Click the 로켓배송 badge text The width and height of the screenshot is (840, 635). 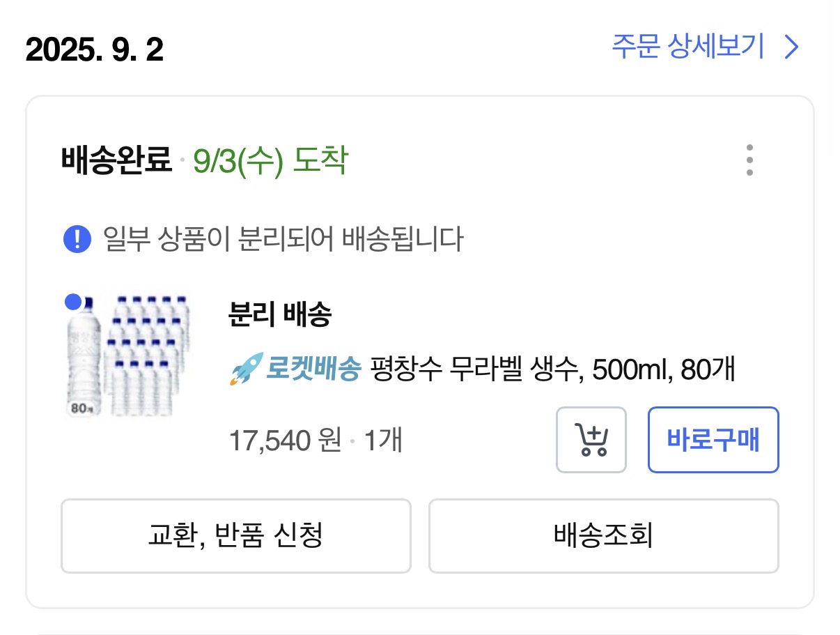click(313, 369)
